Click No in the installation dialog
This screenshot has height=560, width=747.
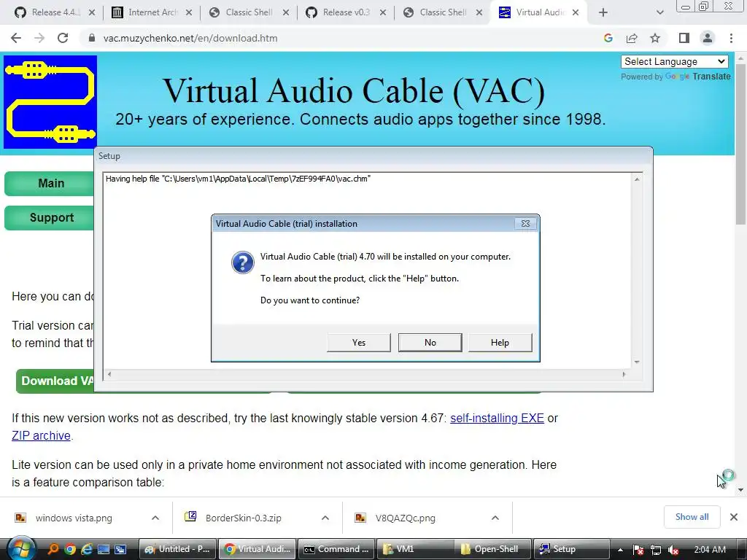tap(430, 343)
